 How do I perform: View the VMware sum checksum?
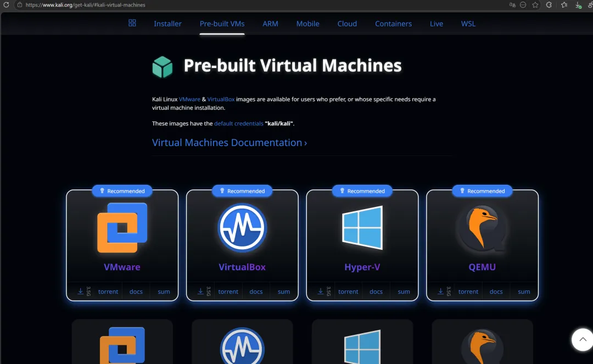click(x=164, y=292)
